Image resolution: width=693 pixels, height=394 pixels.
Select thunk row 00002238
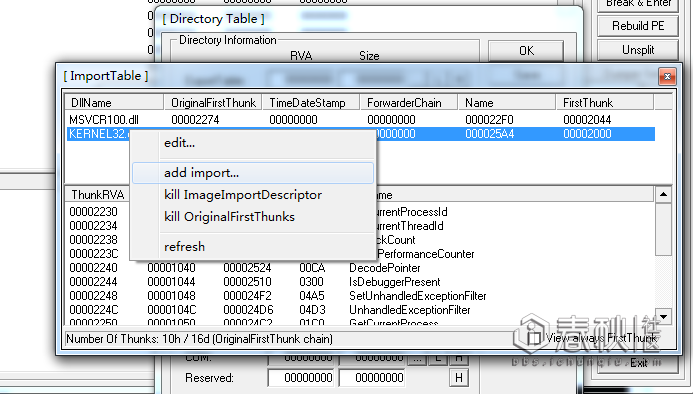point(93,240)
